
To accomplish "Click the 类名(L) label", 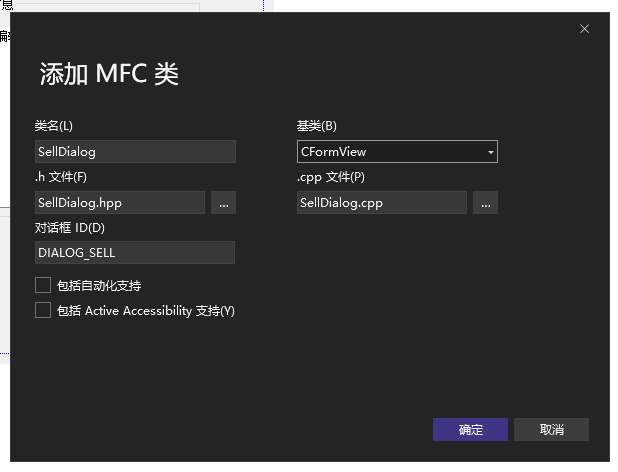I will coord(54,126).
